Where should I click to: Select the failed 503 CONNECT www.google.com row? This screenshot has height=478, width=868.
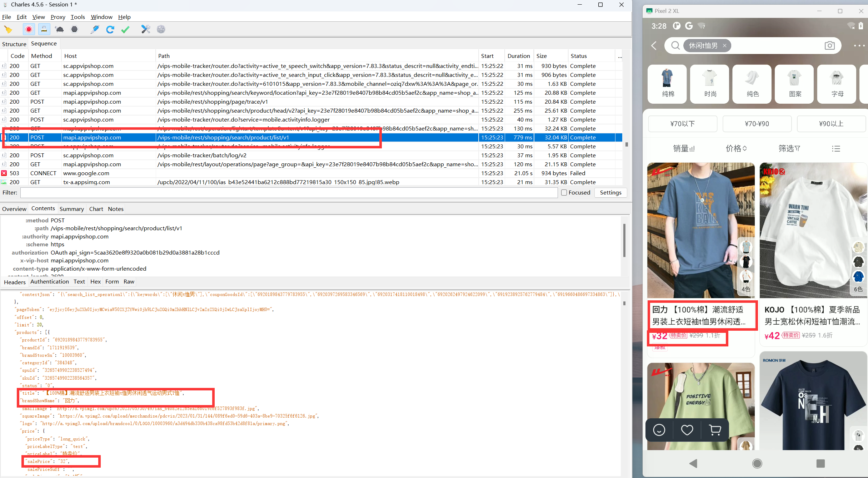(x=311, y=173)
